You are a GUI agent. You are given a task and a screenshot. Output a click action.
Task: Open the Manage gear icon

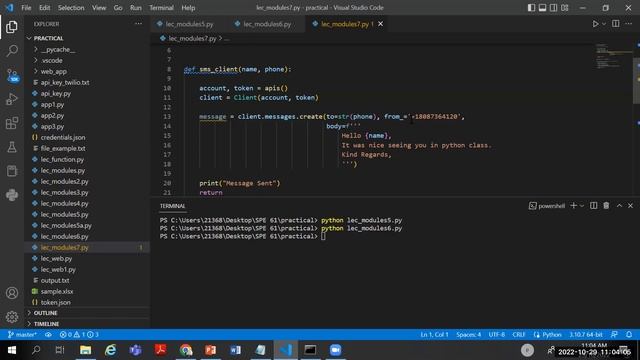12,317
